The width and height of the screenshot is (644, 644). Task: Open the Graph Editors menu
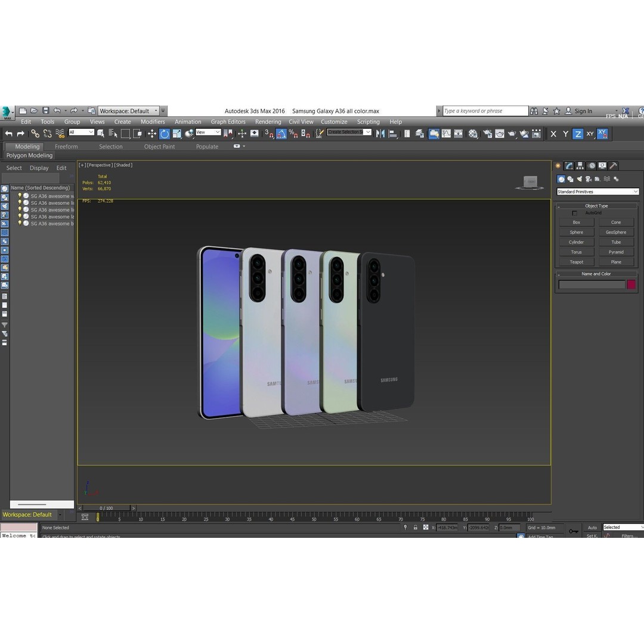(228, 122)
